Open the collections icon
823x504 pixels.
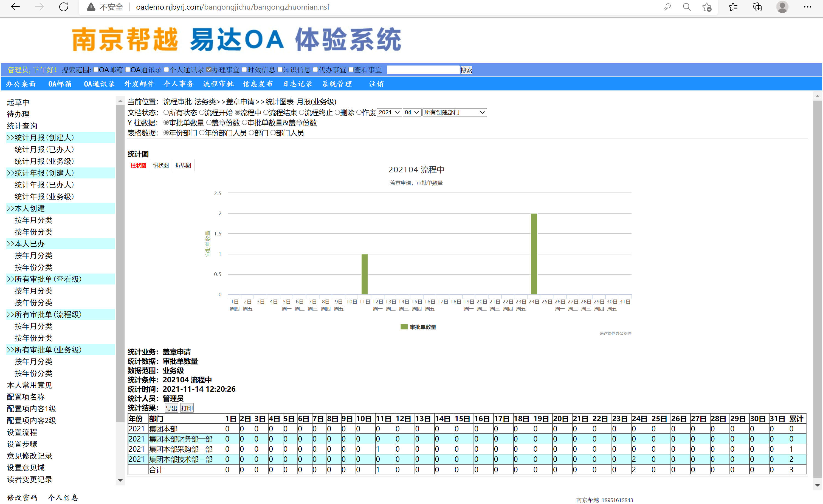tap(757, 7)
